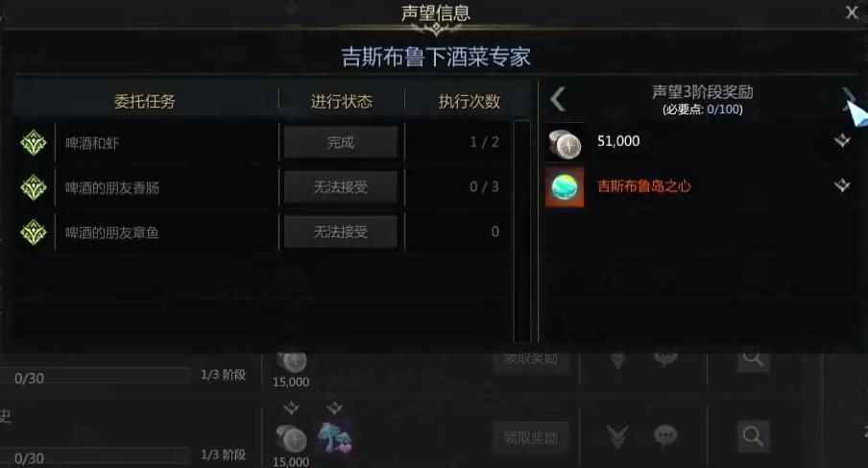Click 无法接受 button for 啤酒的朋友章鱼
The width and height of the screenshot is (868, 468).
click(x=341, y=232)
